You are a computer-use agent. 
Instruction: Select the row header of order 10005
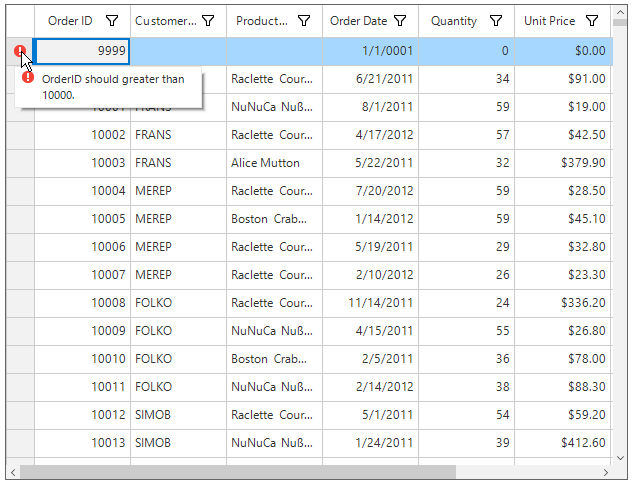pos(20,219)
